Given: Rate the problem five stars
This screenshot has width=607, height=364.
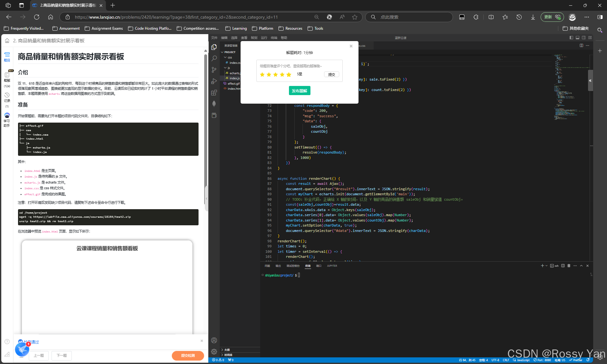Looking at the screenshot, I should 289,75.
